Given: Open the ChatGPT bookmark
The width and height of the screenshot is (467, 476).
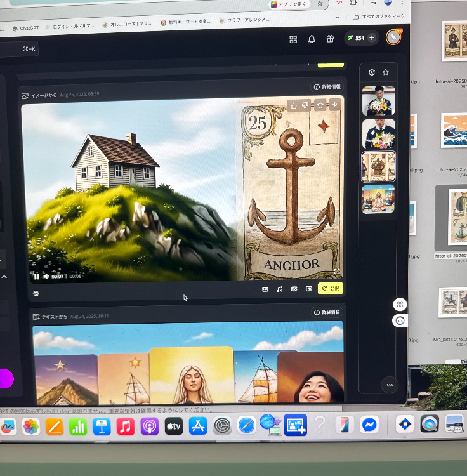Looking at the screenshot, I should click(26, 28).
